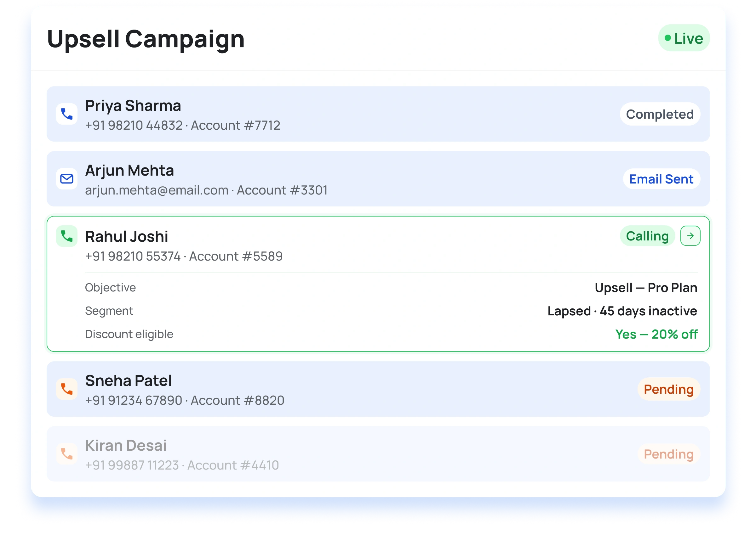
Task: Click the Upsell — Pro Plan objective value
Action: click(x=645, y=288)
